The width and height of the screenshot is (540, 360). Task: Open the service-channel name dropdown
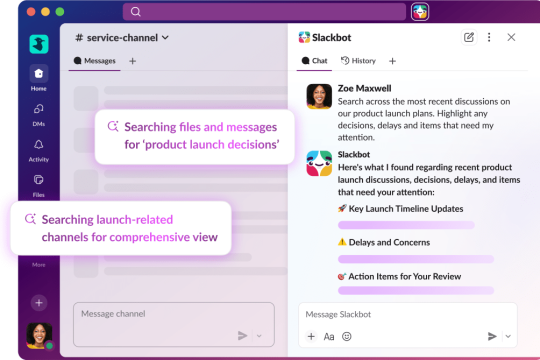pos(122,38)
